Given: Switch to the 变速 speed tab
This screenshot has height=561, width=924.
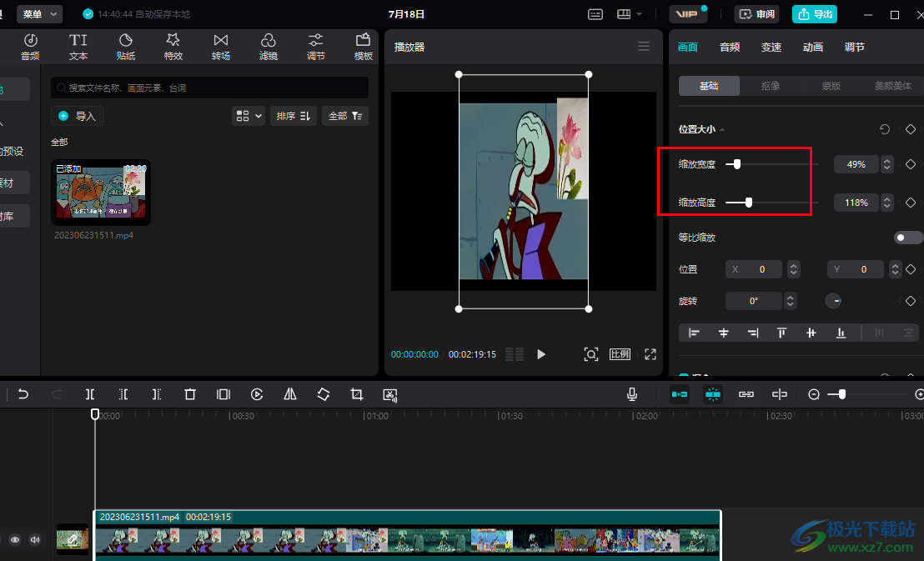Looking at the screenshot, I should [771, 48].
